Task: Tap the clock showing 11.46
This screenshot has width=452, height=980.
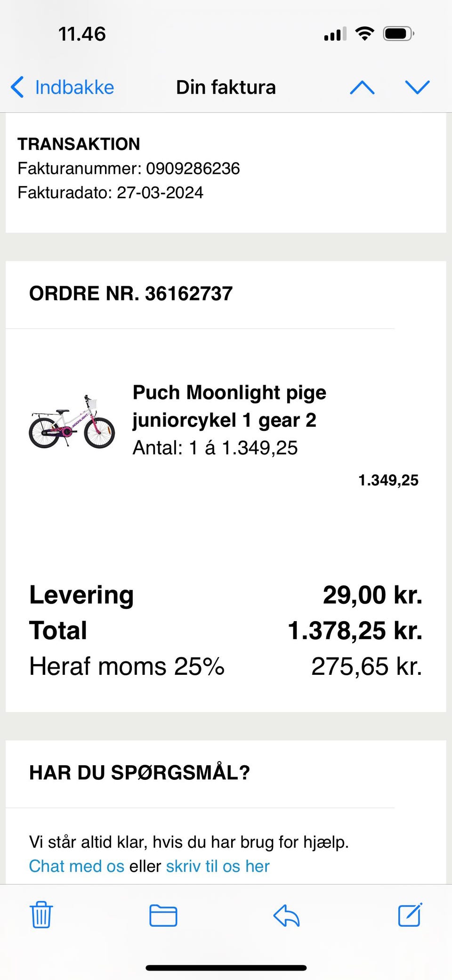Action: pyautogui.click(x=82, y=34)
